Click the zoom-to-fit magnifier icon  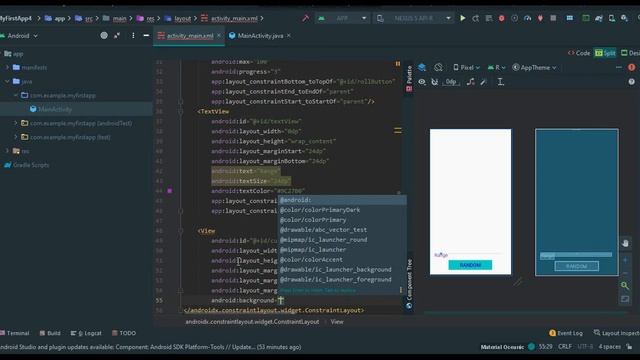[625, 286]
